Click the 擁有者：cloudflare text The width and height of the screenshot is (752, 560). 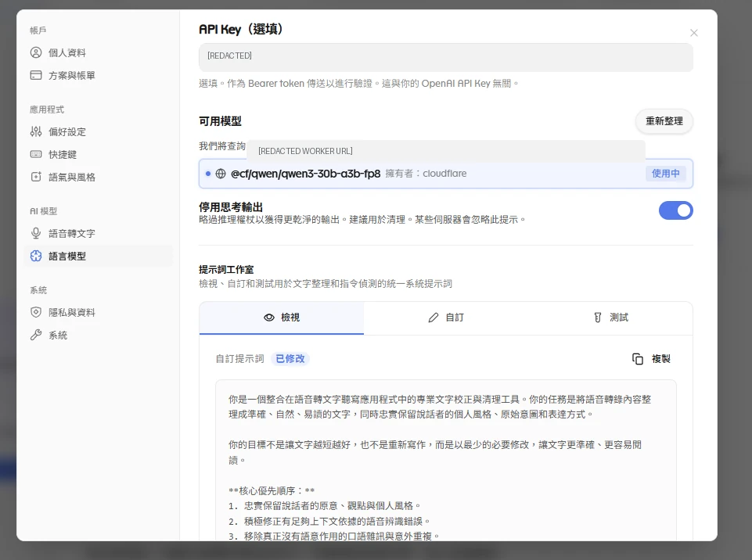coord(426,174)
